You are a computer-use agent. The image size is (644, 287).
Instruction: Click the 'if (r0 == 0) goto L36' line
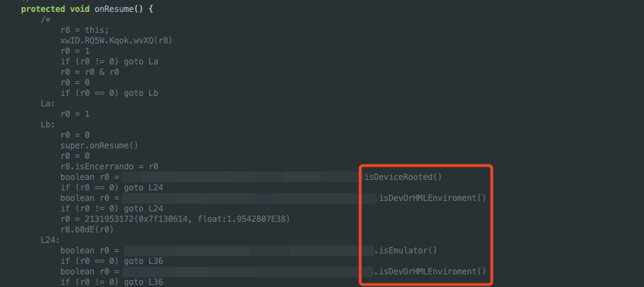click(x=112, y=261)
